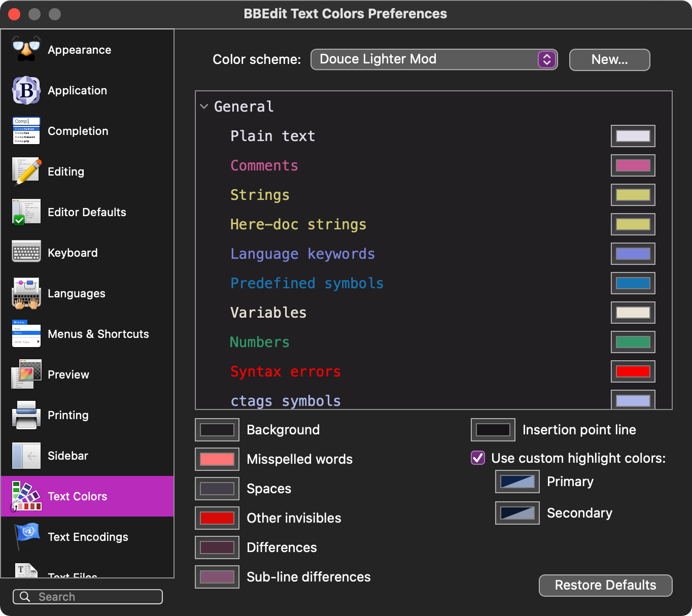
Task: Show the Editor Defaults pane
Action: [x=87, y=212]
